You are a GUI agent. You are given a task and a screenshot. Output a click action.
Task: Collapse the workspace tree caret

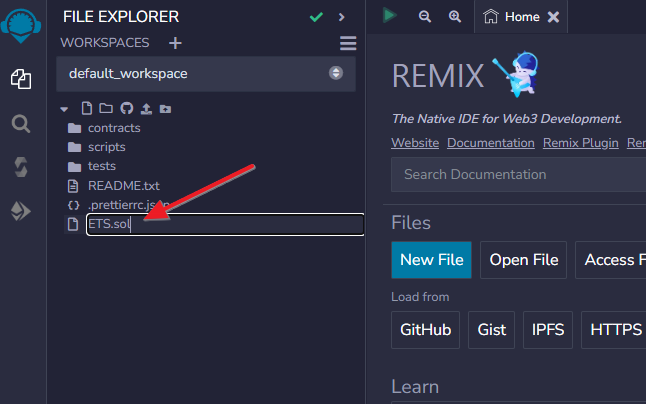click(x=64, y=109)
